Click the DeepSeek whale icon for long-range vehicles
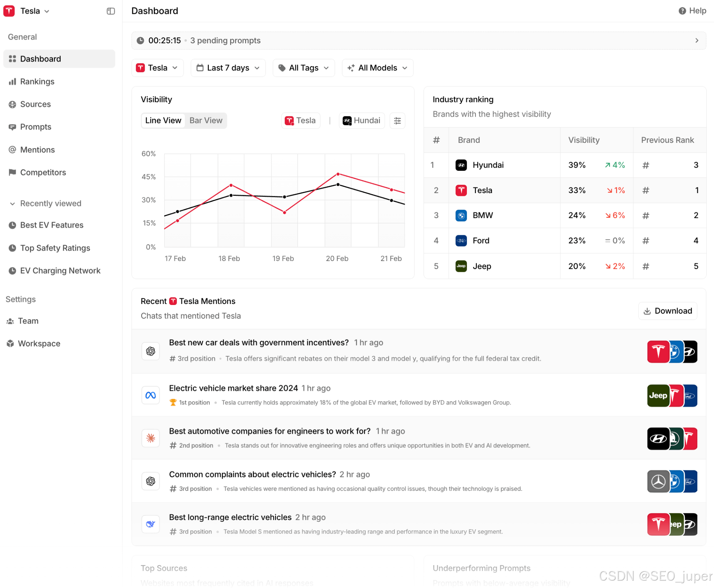Viewport: 714px width, 588px height. [151, 524]
